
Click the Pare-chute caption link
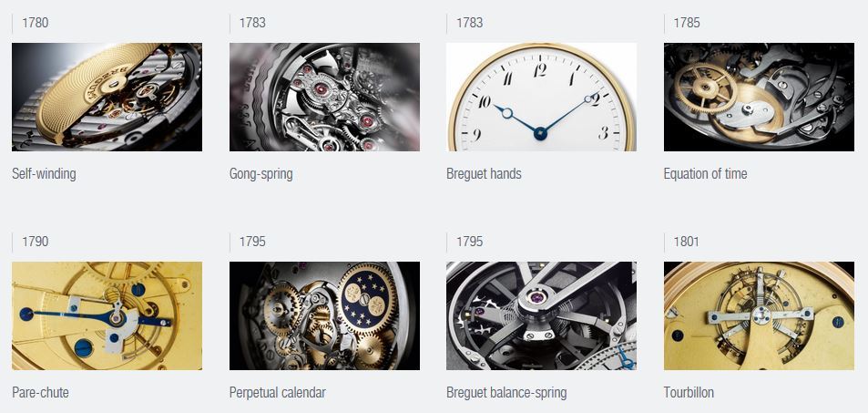click(x=40, y=393)
